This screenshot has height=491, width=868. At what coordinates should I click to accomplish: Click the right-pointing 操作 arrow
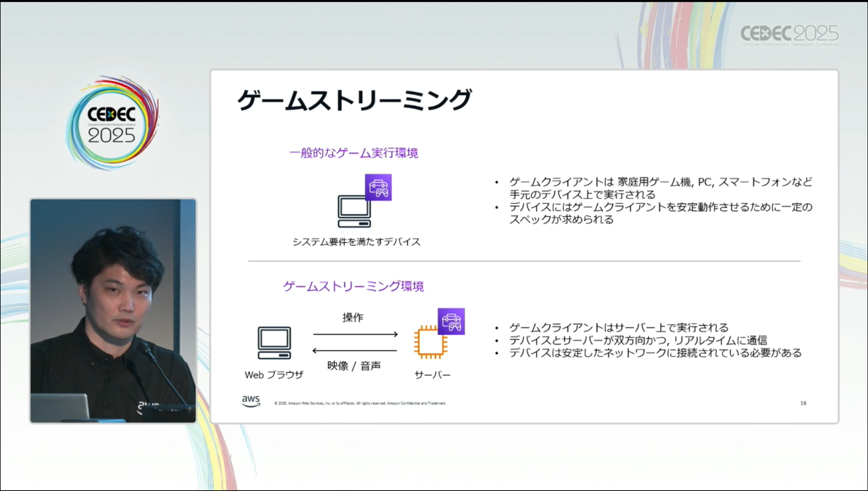(356, 334)
